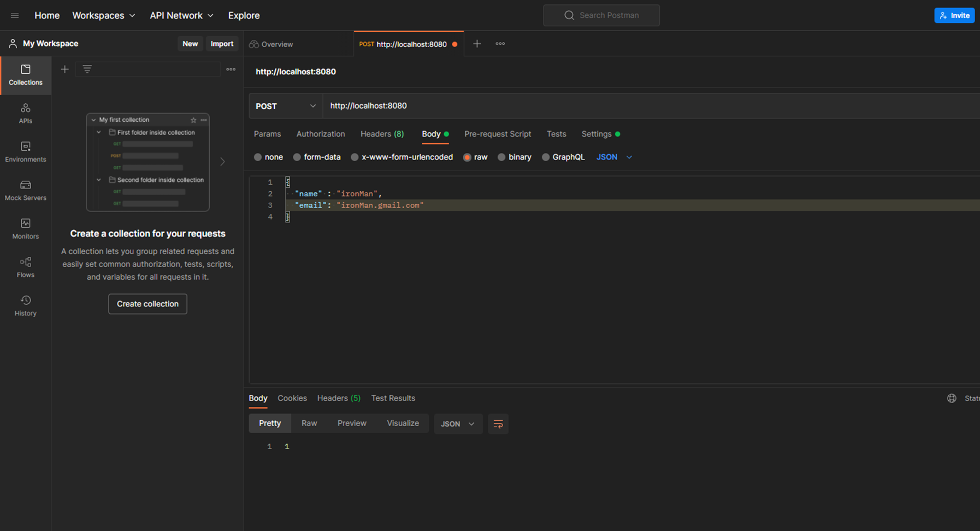
Task: Open the response JSON format dropdown
Action: click(x=458, y=424)
